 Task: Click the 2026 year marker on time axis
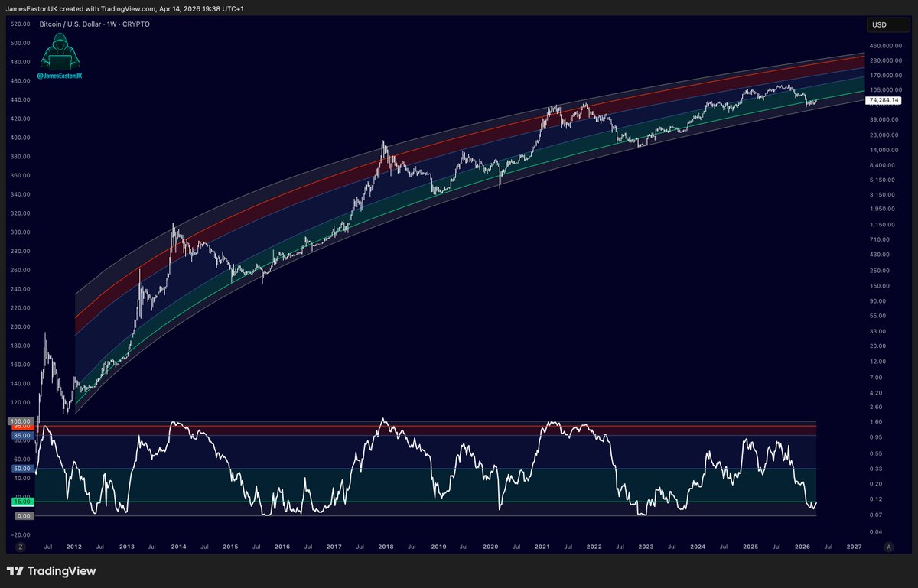click(802, 547)
